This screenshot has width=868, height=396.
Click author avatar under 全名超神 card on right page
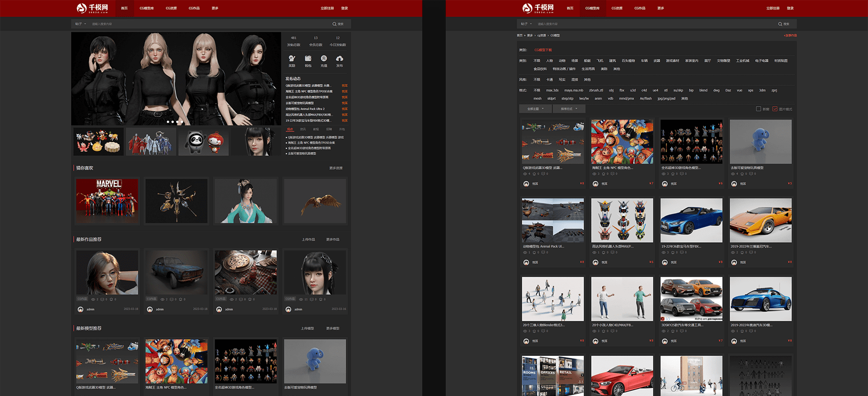pyautogui.click(x=665, y=184)
